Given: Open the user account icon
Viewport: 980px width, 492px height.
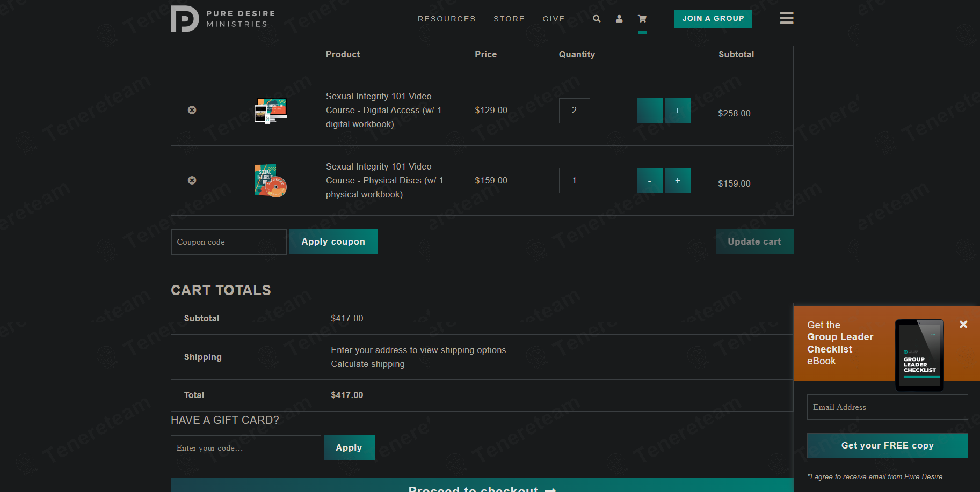Looking at the screenshot, I should 619,19.
